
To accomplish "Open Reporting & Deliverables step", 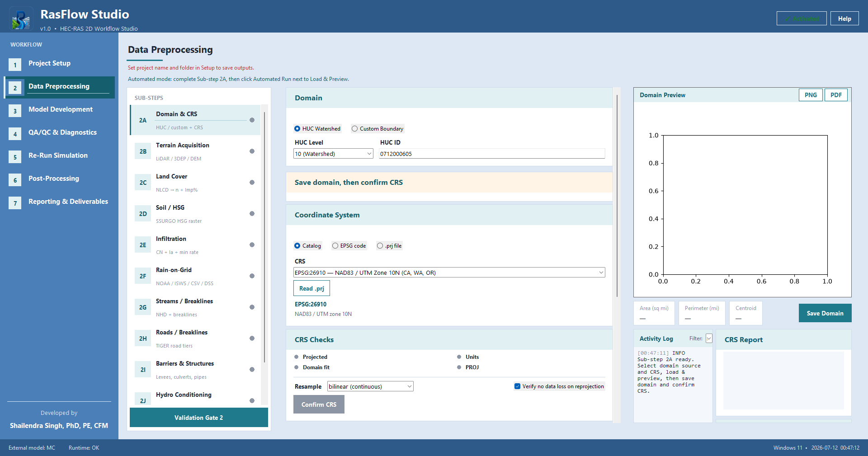I will click(59, 203).
